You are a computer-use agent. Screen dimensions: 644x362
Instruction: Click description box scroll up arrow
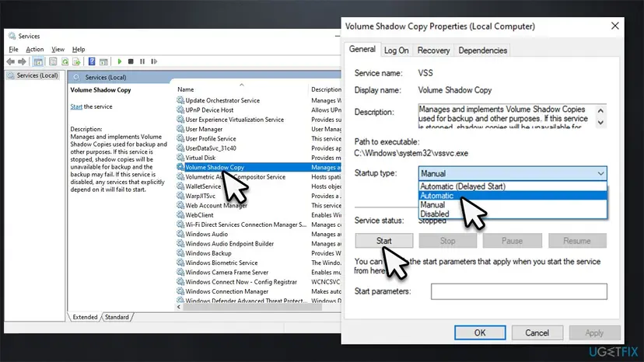click(600, 111)
